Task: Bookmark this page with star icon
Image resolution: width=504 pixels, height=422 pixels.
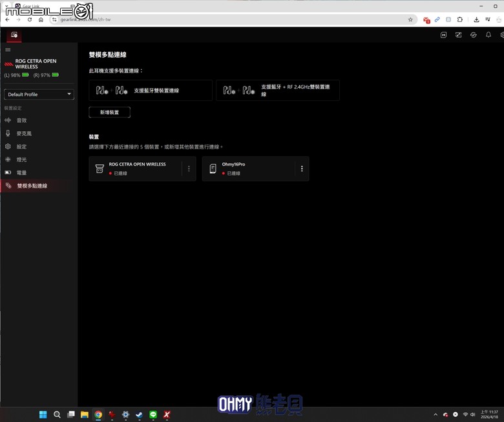Action: click(x=410, y=19)
